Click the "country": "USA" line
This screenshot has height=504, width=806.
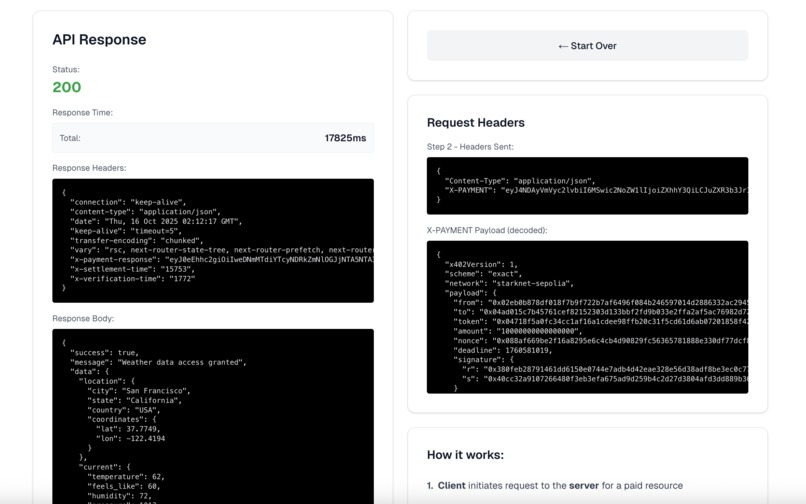coord(124,410)
